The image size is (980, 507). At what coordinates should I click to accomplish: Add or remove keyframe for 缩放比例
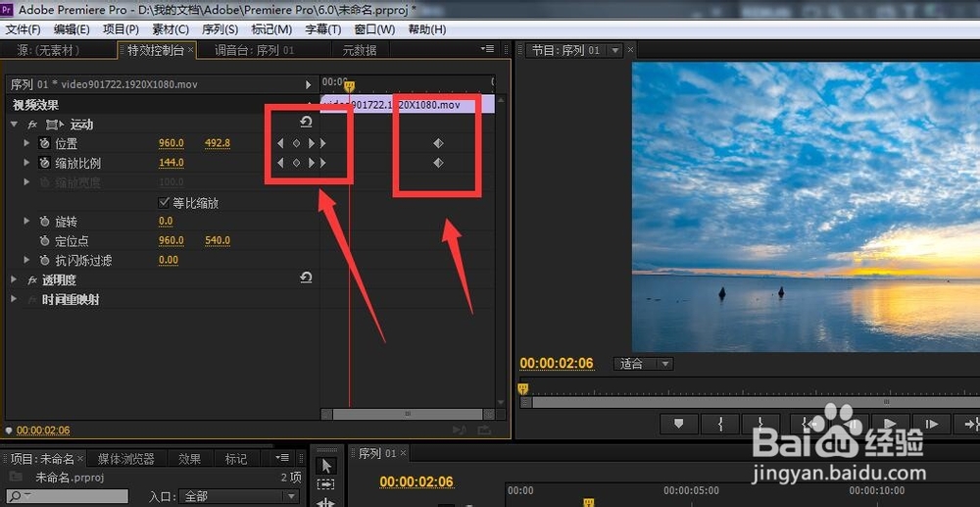point(296,163)
